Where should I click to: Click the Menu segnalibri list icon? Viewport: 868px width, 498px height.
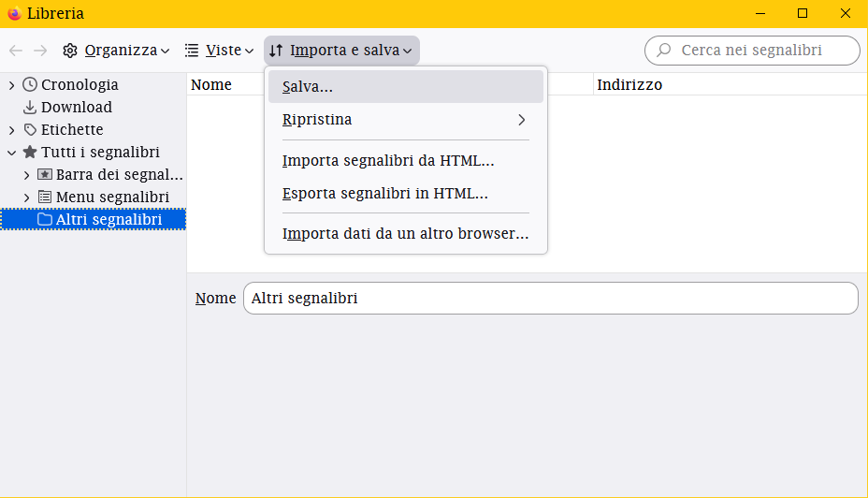(45, 197)
